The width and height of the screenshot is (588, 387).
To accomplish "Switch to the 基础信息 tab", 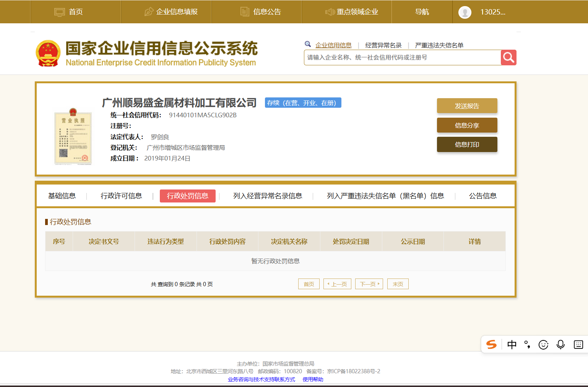I will pos(62,196).
